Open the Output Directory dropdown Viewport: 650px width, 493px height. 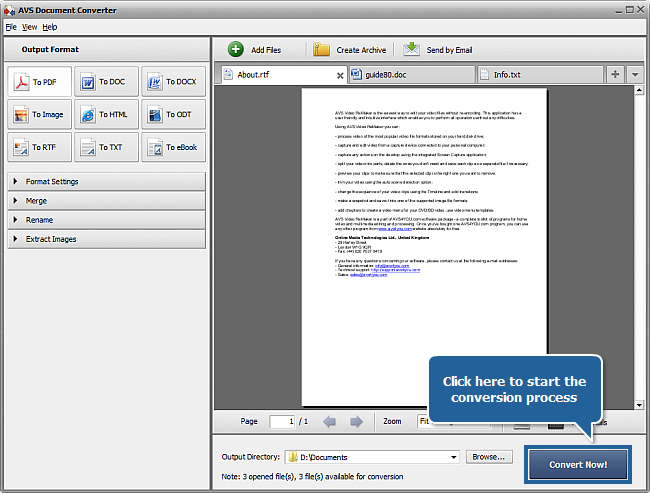454,457
